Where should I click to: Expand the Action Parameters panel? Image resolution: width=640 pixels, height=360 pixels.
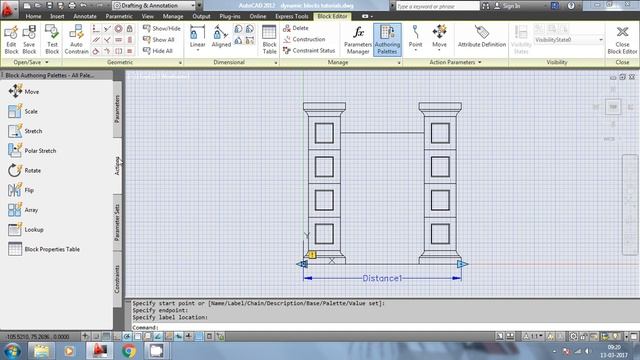(x=455, y=62)
